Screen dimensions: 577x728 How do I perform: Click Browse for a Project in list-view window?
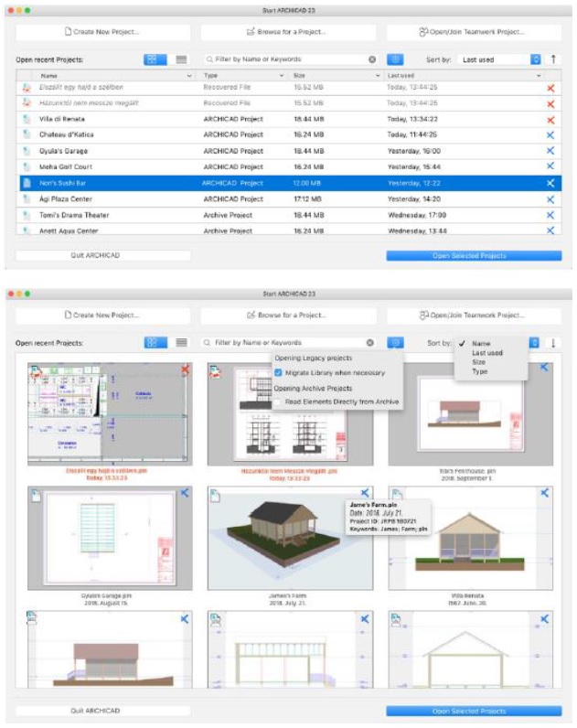click(x=288, y=32)
